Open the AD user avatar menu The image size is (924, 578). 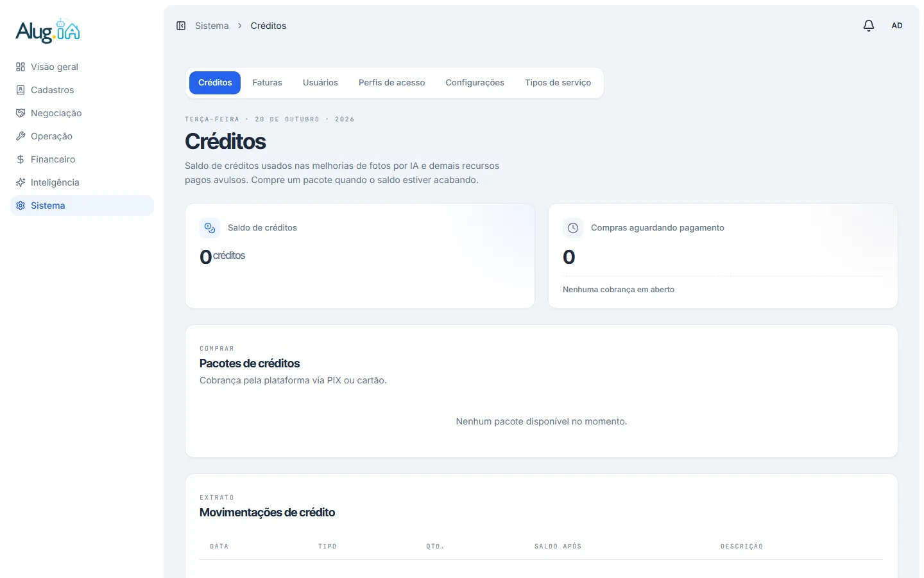tap(897, 26)
